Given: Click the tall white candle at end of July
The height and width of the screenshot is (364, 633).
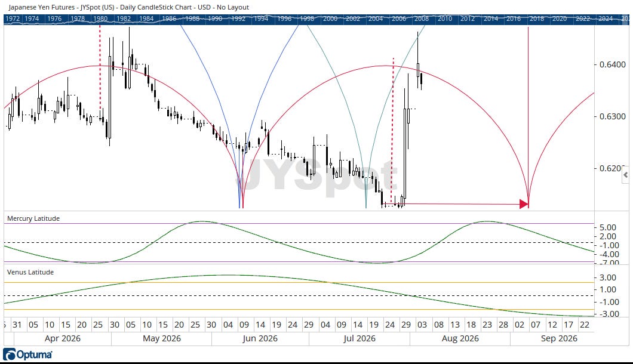Looking at the screenshot, I should tap(405, 153).
